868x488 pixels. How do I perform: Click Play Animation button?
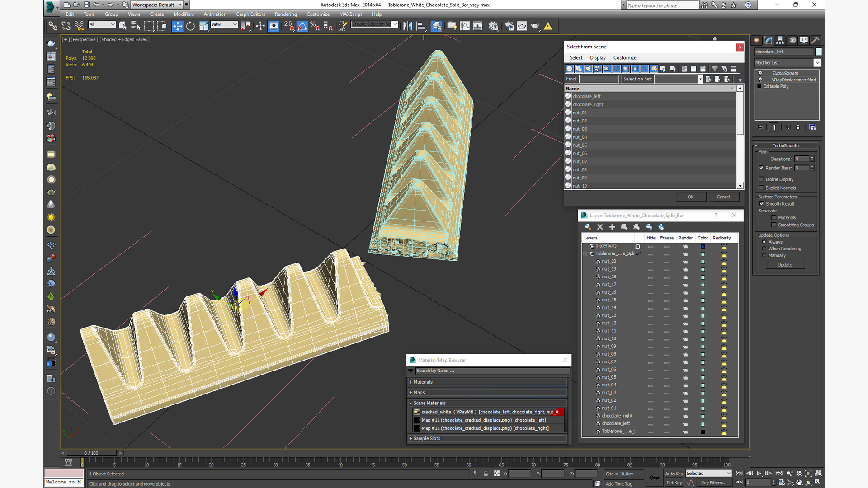coord(759,473)
